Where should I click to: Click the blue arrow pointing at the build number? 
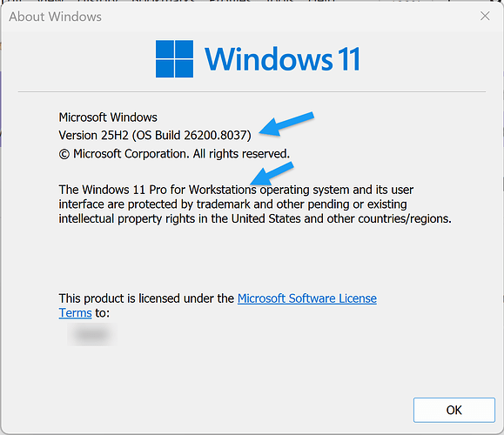click(x=286, y=124)
